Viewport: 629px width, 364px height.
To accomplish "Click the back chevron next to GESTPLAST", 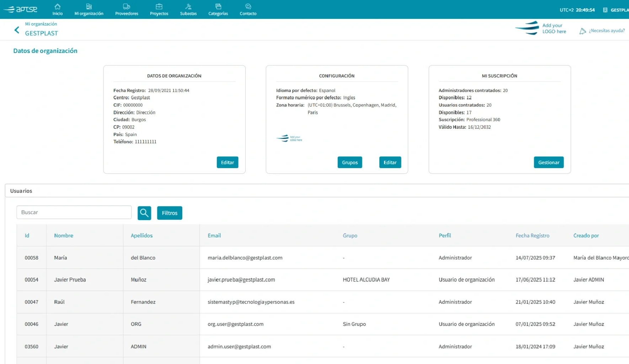I will 16,30.
